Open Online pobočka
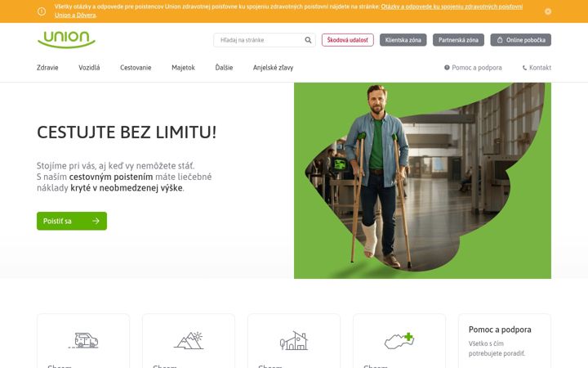588x368 pixels. tap(520, 40)
